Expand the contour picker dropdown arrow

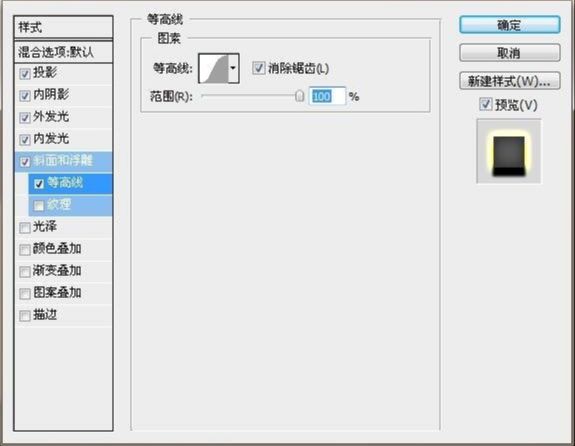(x=234, y=68)
